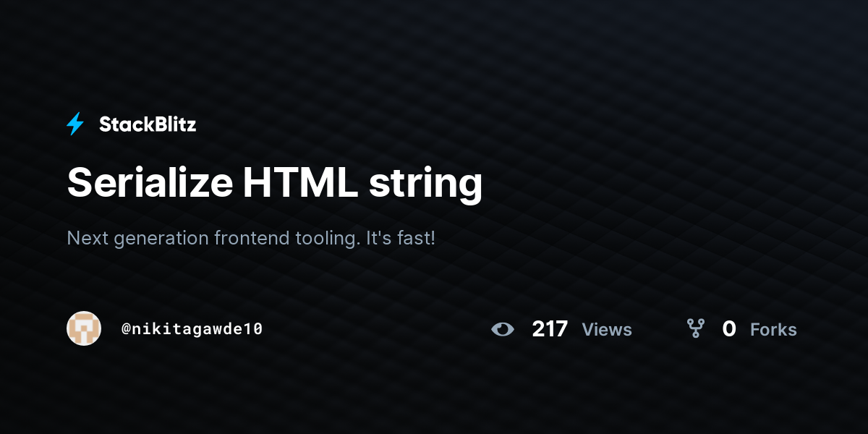Open the pixelated user avatar
This screenshot has width=868, height=434.
coord(84,328)
